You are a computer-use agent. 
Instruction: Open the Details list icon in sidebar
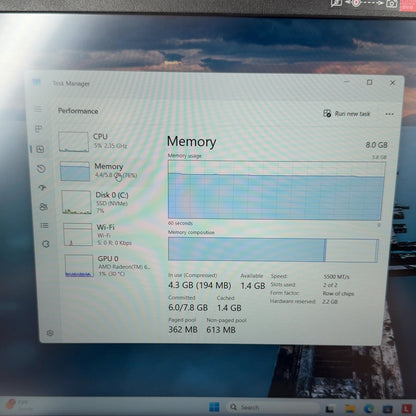pyautogui.click(x=44, y=226)
